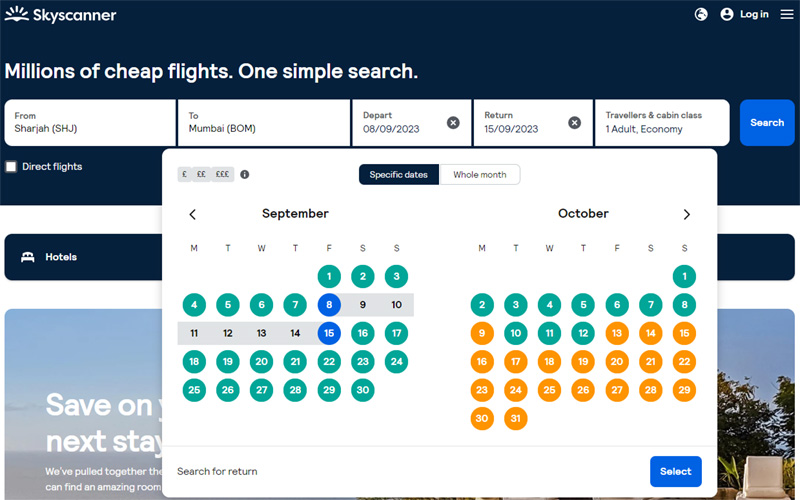Click the Log in profile icon
The width and height of the screenshot is (800, 500).
[727, 14]
